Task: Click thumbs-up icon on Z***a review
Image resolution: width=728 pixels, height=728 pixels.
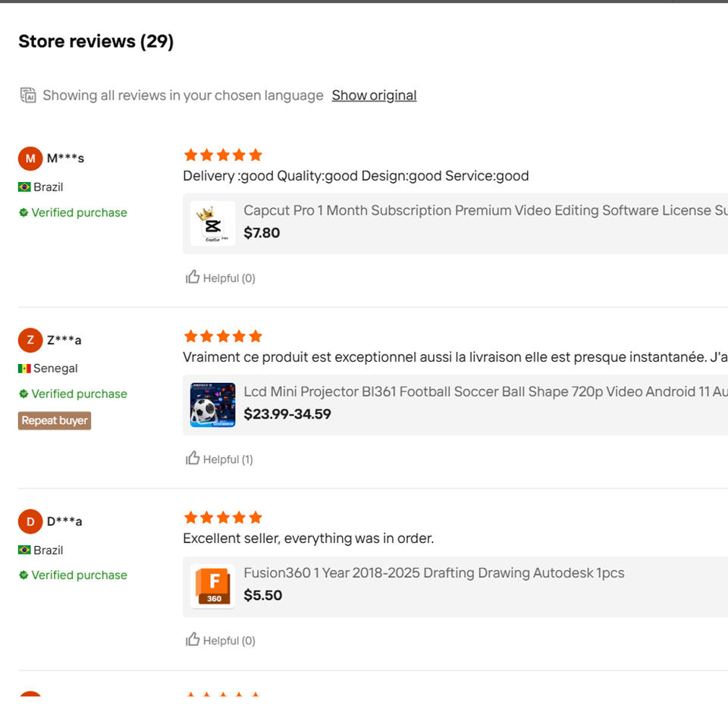Action: click(193, 459)
